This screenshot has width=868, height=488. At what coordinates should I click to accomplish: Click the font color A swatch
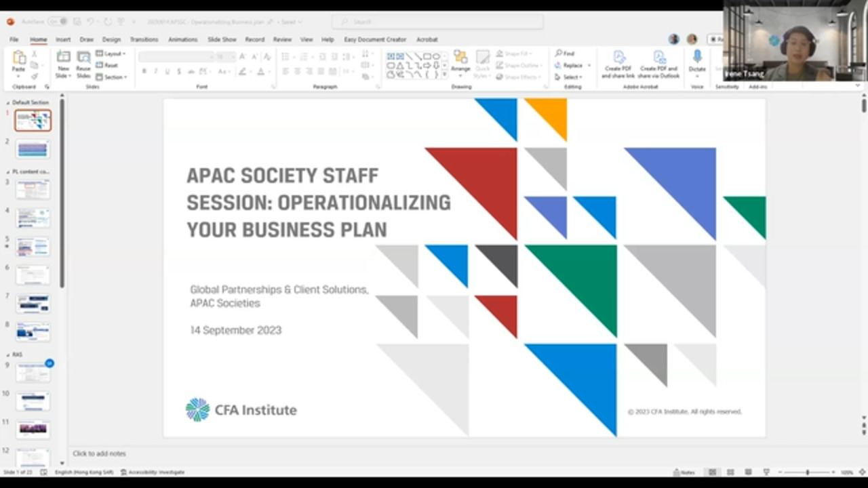261,71
